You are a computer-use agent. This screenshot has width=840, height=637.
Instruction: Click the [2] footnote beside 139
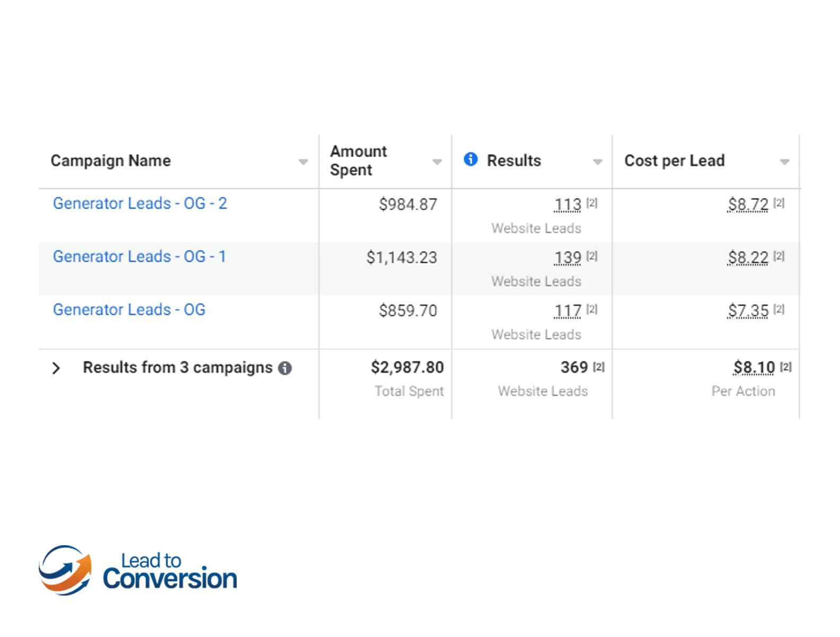point(592,256)
